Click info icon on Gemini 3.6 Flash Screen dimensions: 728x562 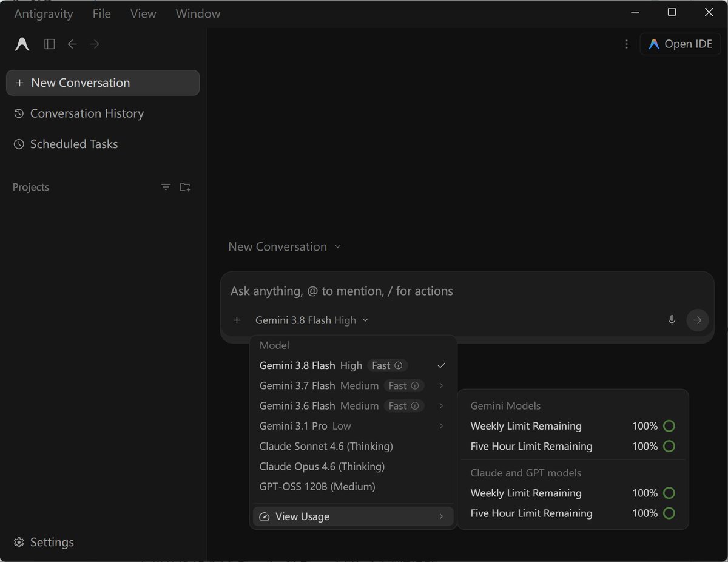[x=415, y=405]
